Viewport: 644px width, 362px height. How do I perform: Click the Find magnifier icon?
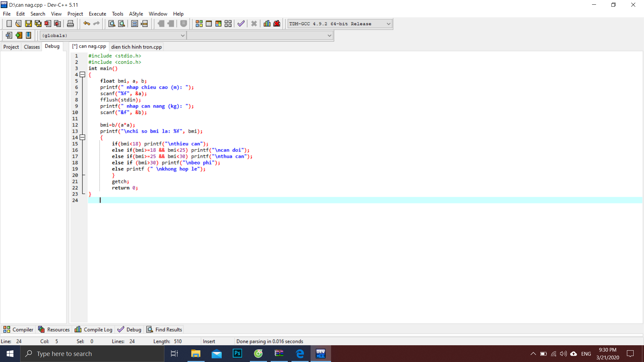[112, 23]
